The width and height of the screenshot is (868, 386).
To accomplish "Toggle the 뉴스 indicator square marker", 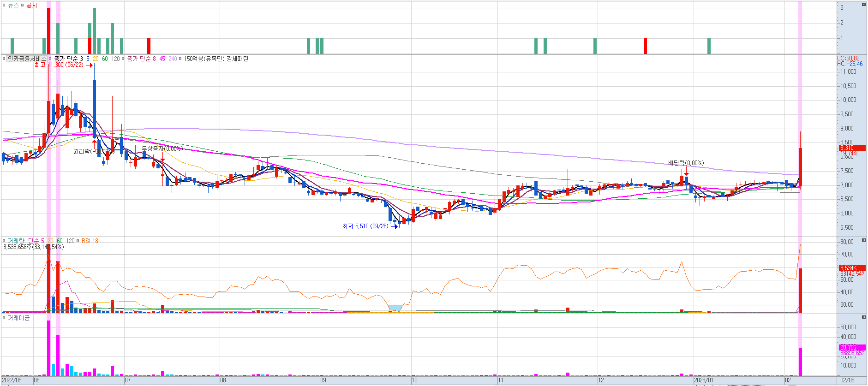I will point(4,6).
